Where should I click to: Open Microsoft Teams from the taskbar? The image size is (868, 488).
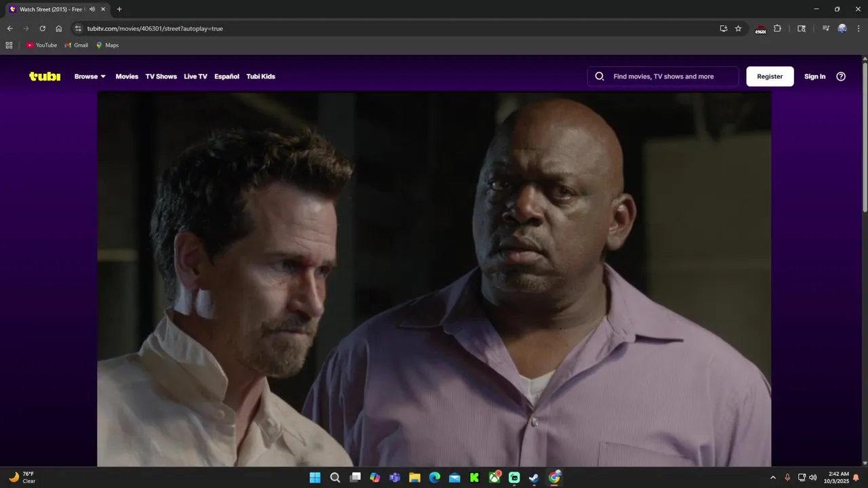[395, 478]
